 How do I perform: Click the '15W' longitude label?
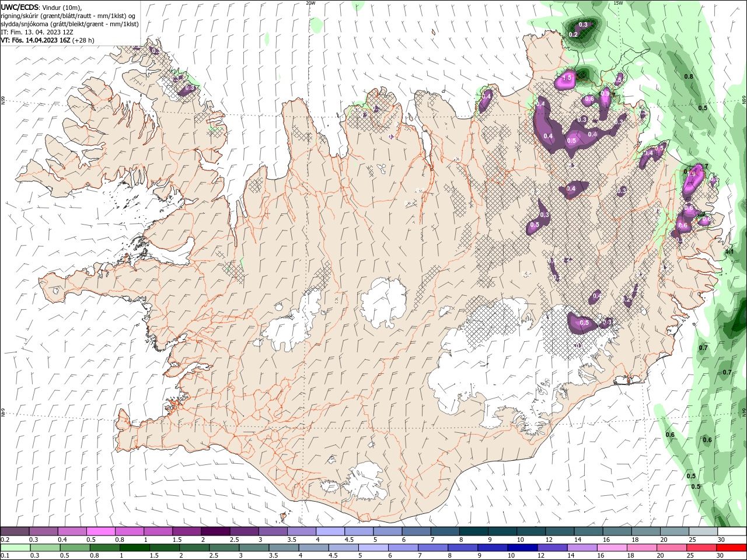(617, 3)
